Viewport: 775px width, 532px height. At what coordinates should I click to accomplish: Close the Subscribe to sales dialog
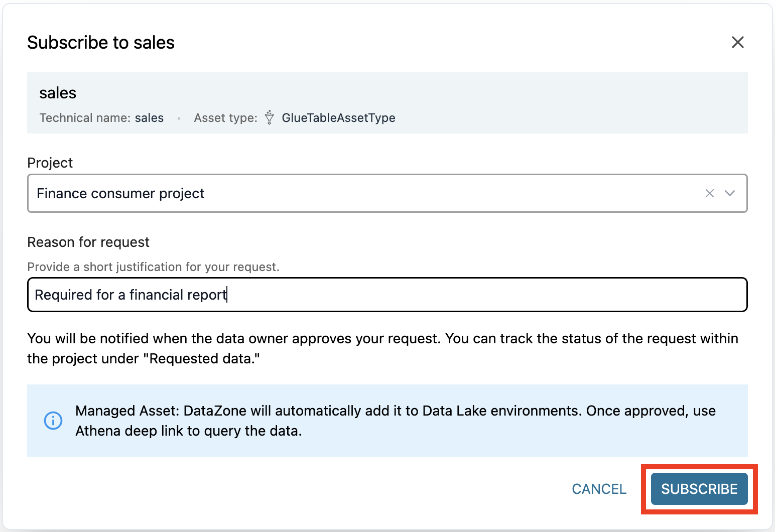pos(737,42)
